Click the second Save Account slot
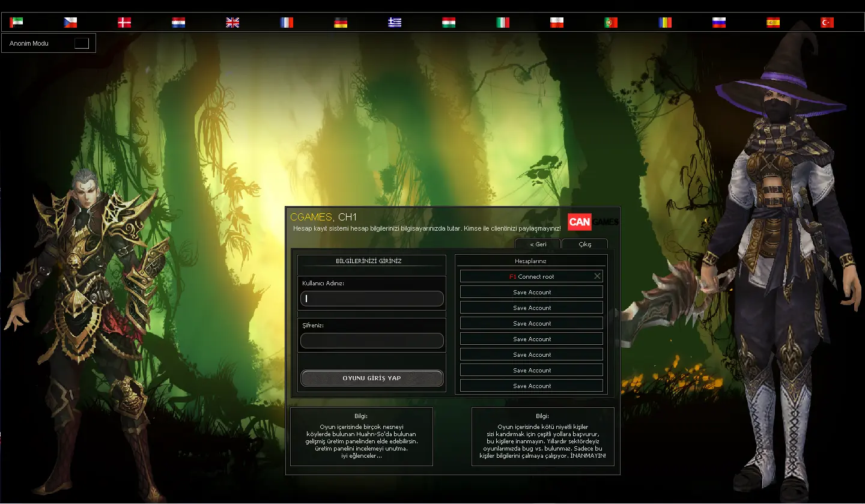Screen dimensions: 865x504 [532, 308]
